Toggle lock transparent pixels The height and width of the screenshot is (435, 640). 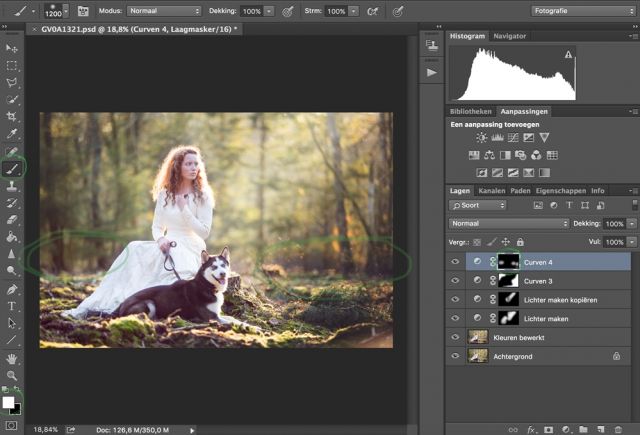(x=477, y=242)
